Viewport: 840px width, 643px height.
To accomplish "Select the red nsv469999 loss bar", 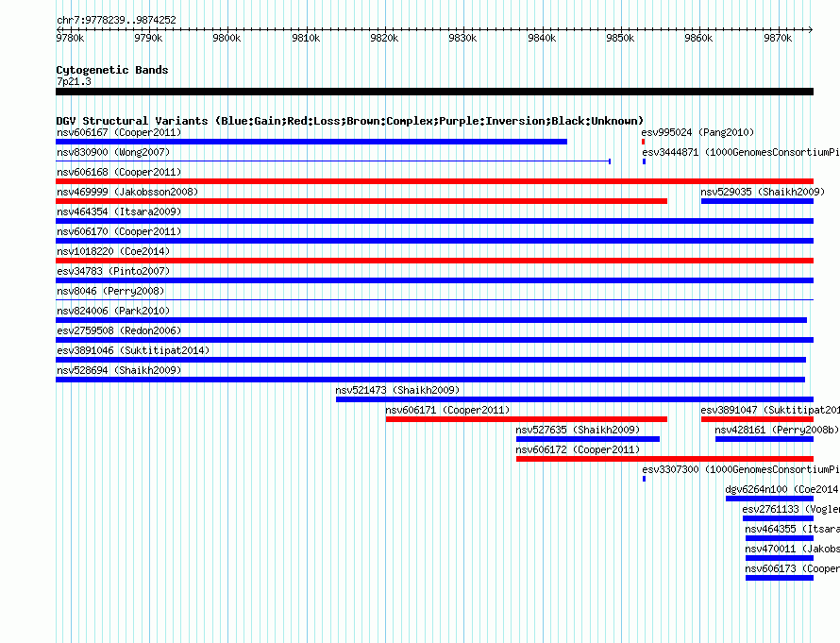I will click(x=361, y=201).
